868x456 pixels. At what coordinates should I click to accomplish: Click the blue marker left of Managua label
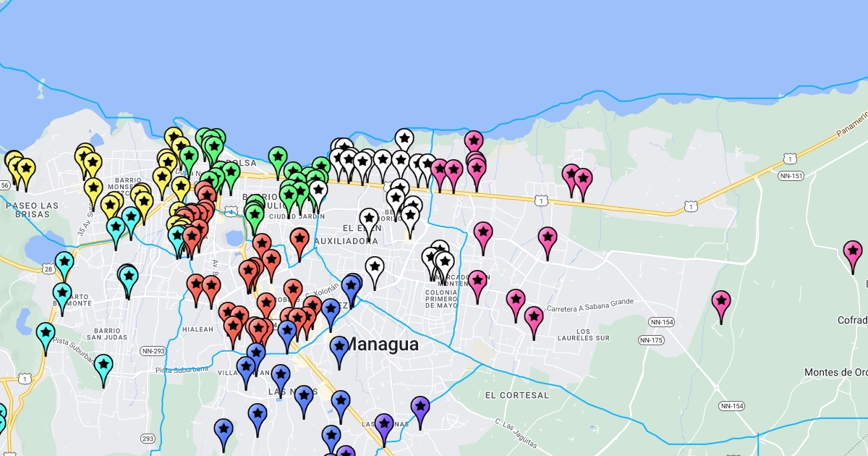pos(339,348)
